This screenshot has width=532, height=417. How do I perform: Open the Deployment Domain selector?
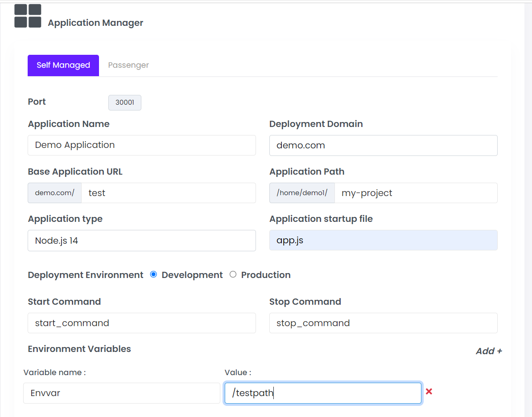[x=383, y=145]
